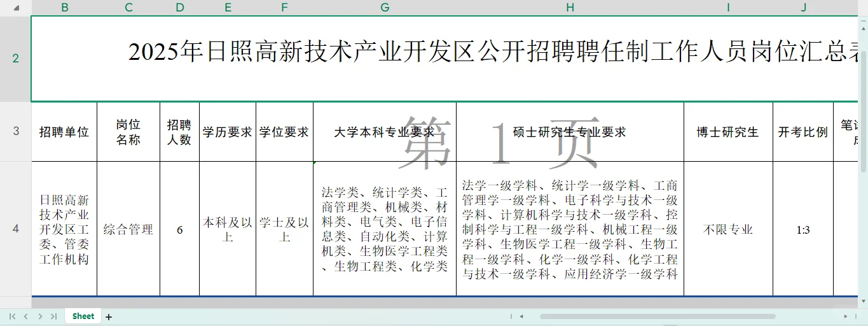Select column D header
The image size is (868, 326).
pos(180,8)
